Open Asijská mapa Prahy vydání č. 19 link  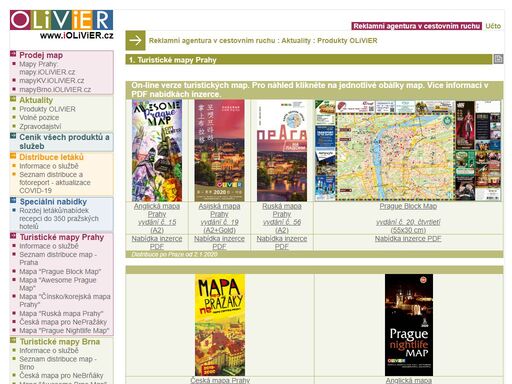(219, 218)
